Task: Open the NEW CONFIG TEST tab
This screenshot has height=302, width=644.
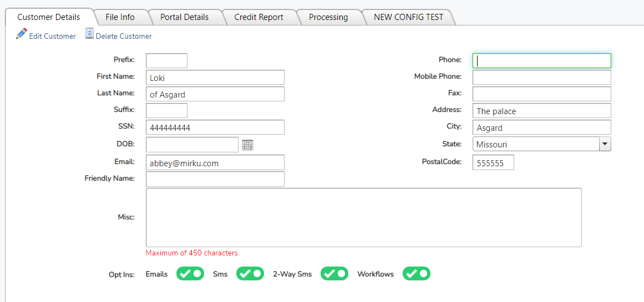Action: point(408,17)
